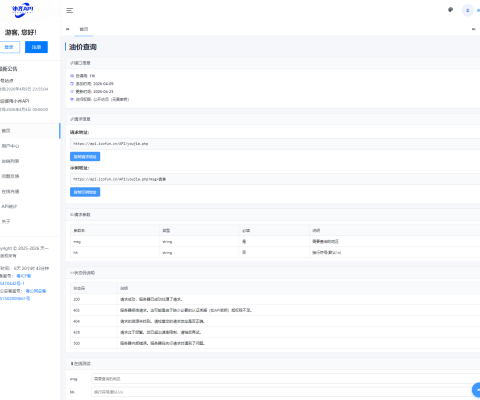The width and height of the screenshot is (480, 400).
Task: Click the left tab-scroll arrow icon
Action: click(x=68, y=29)
